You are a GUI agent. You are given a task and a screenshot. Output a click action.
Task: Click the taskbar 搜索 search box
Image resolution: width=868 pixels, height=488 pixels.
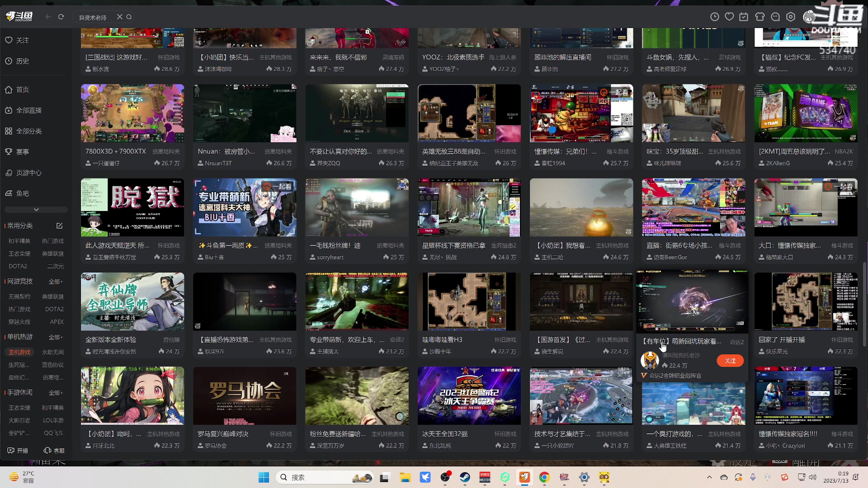(325, 477)
